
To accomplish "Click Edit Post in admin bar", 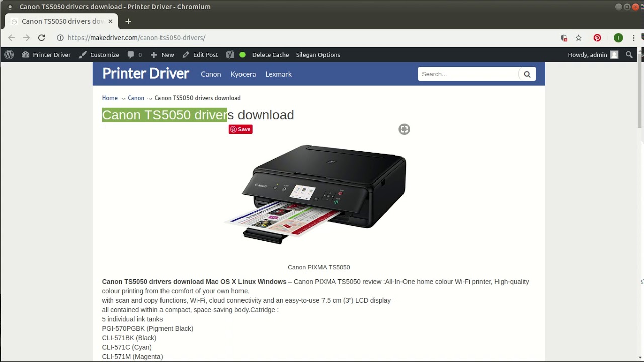I will point(200,55).
